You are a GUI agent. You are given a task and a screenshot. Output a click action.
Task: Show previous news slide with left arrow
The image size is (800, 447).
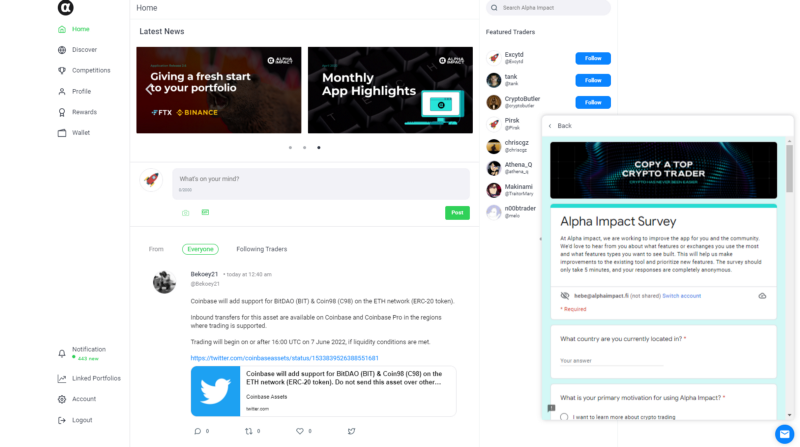148,90
